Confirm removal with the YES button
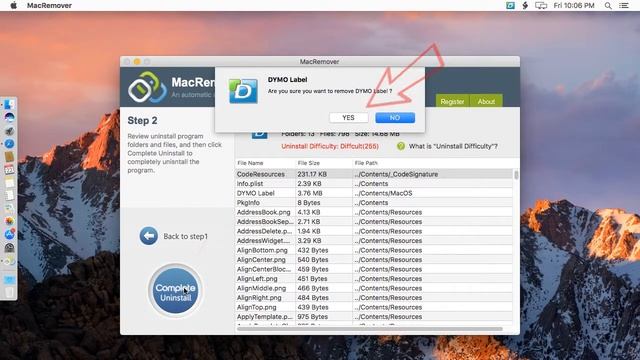Image resolution: width=640 pixels, height=360 pixels. pos(349,118)
